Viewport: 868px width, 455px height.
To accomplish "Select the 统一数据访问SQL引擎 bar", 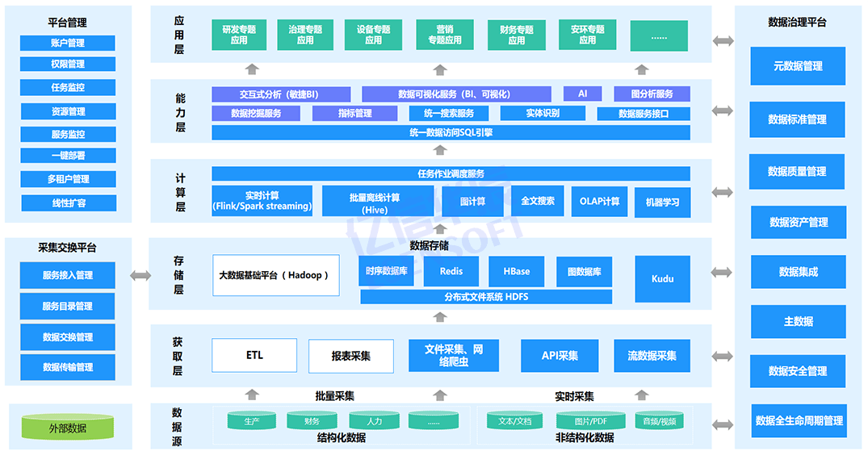I will [x=451, y=132].
